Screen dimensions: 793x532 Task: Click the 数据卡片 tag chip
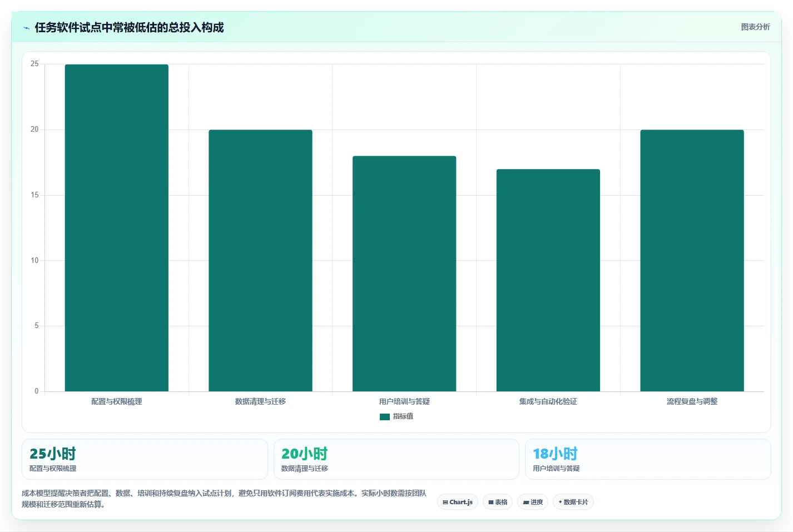[x=573, y=502]
